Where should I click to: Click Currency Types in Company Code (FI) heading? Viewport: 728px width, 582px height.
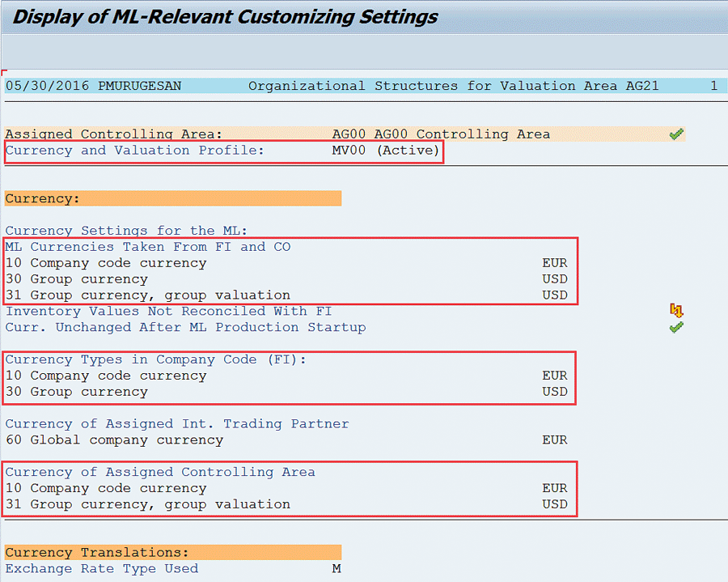tap(156, 359)
